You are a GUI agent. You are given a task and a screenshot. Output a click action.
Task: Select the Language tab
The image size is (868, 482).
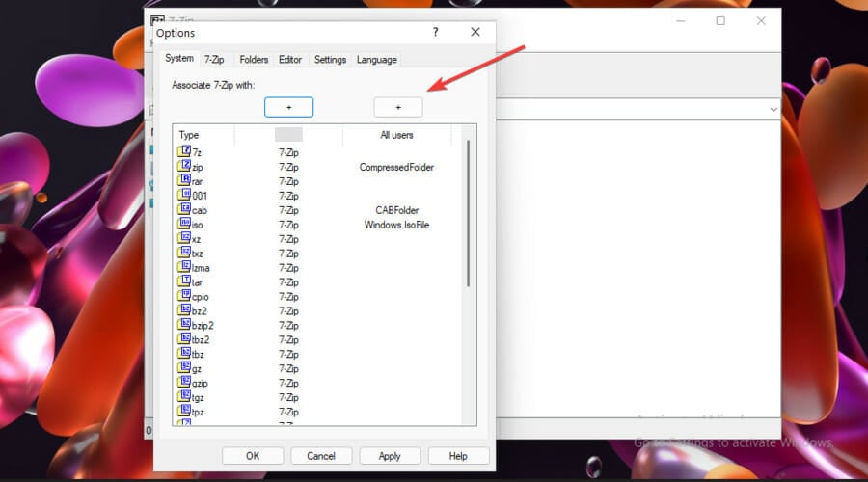tap(376, 60)
